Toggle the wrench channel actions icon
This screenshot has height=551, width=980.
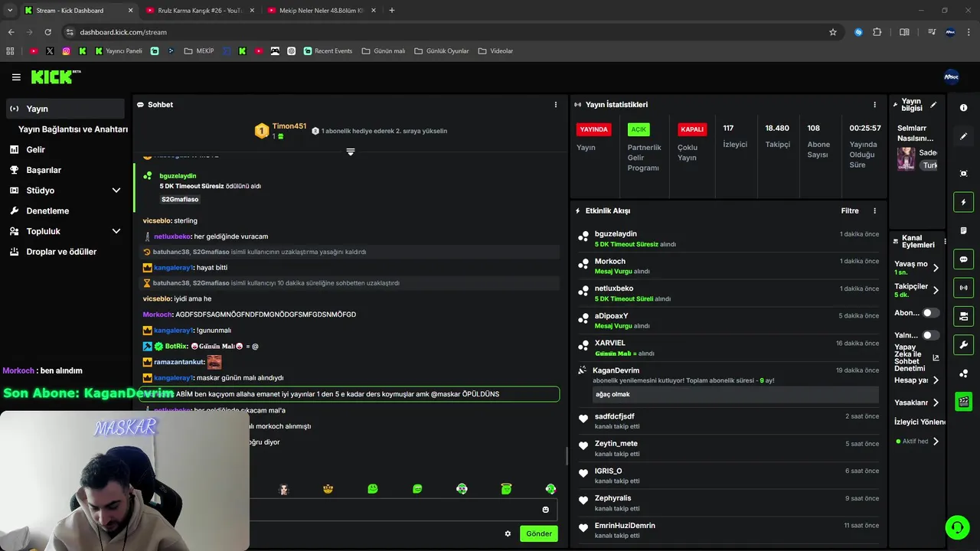pos(963,344)
